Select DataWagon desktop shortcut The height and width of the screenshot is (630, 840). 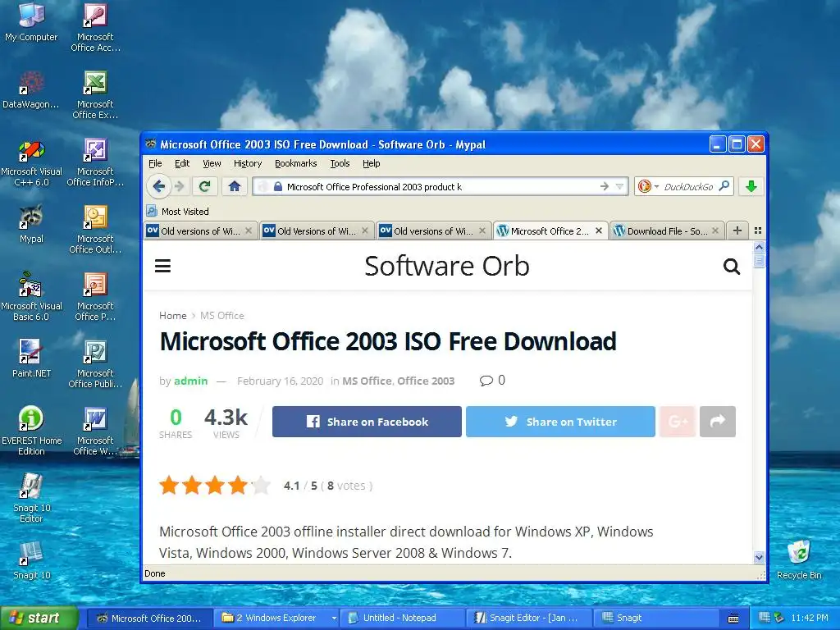coord(31,90)
